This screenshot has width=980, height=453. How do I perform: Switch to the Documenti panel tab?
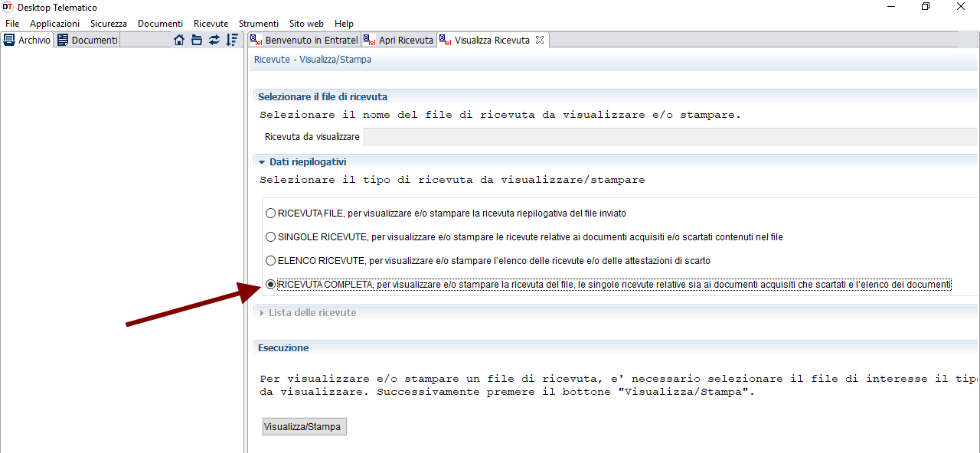(x=87, y=40)
